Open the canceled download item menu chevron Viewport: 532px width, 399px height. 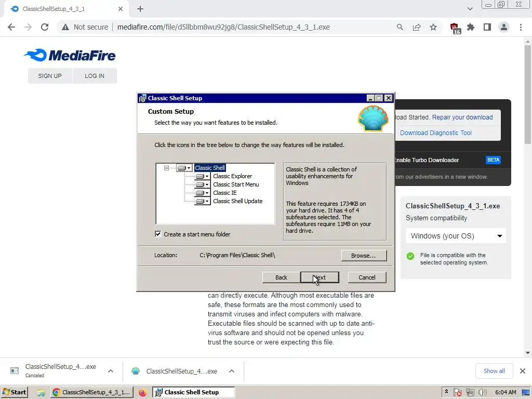point(111,371)
